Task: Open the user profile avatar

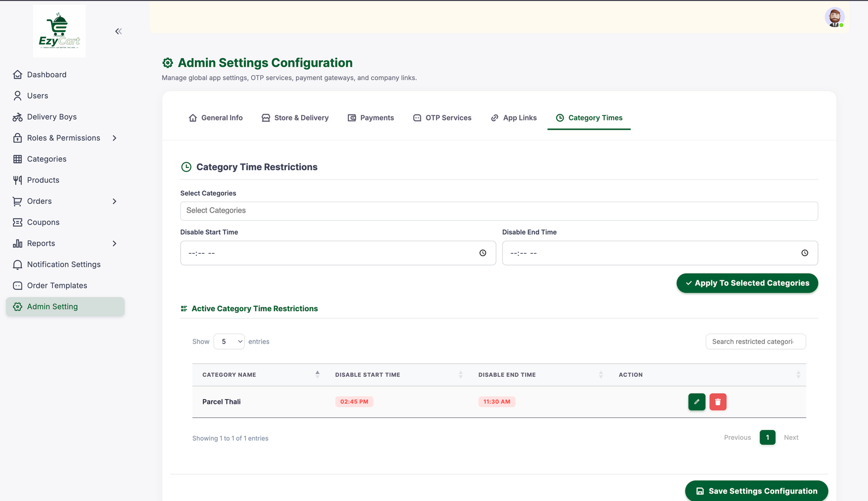Action: coord(834,17)
